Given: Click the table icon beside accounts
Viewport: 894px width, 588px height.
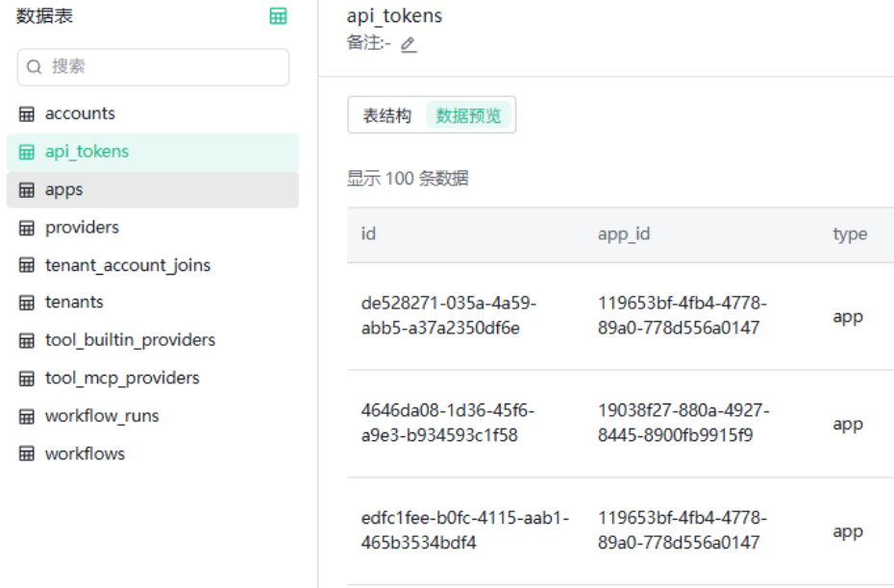Looking at the screenshot, I should 27,114.
